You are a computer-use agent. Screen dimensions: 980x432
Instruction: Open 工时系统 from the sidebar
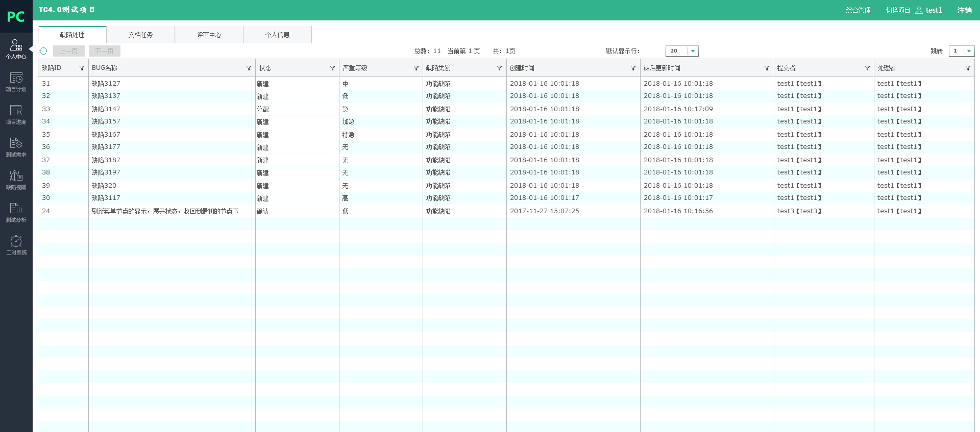click(x=16, y=245)
